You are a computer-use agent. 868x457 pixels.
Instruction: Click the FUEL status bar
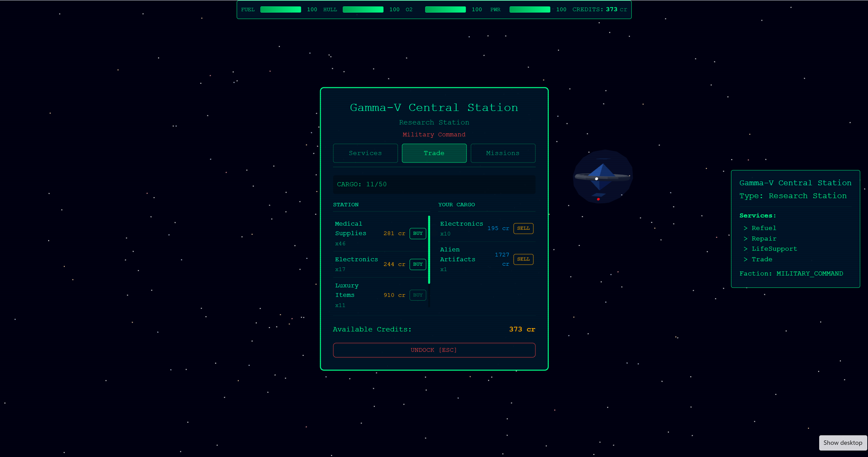pyautogui.click(x=280, y=9)
